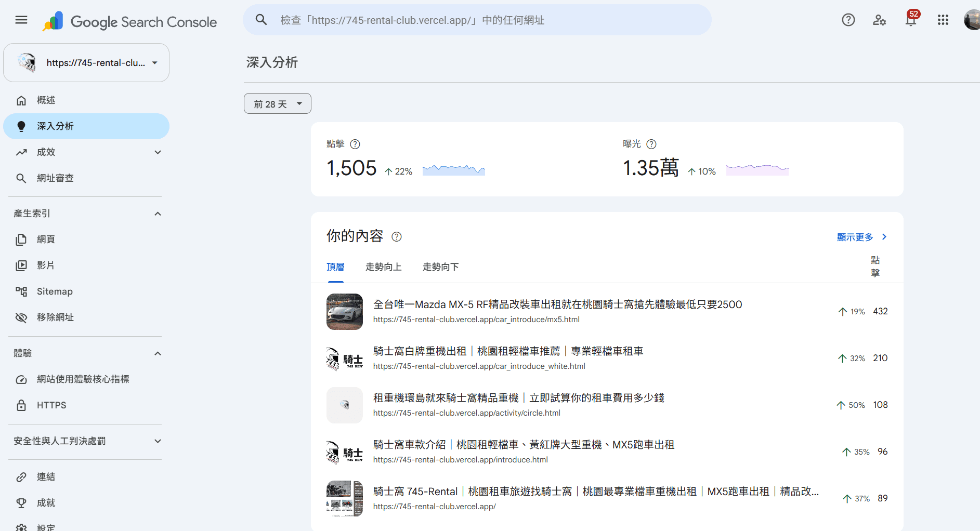This screenshot has height=531, width=980.
Task: Open 網站使用體驗核心指標 report
Action: [86, 379]
